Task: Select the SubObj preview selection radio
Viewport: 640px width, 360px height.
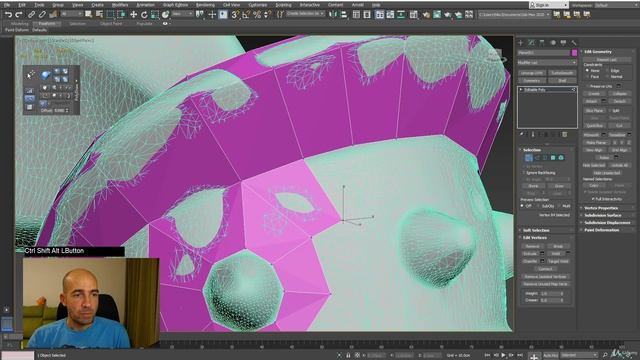Action: click(539, 206)
